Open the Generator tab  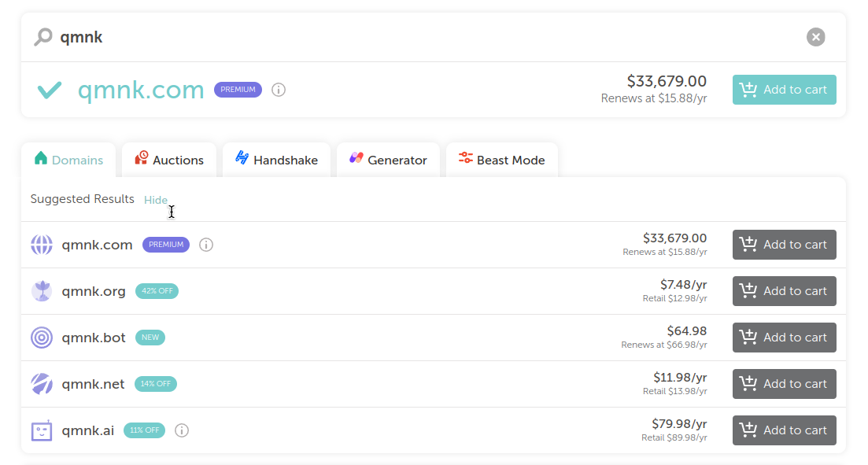pyautogui.click(x=388, y=160)
